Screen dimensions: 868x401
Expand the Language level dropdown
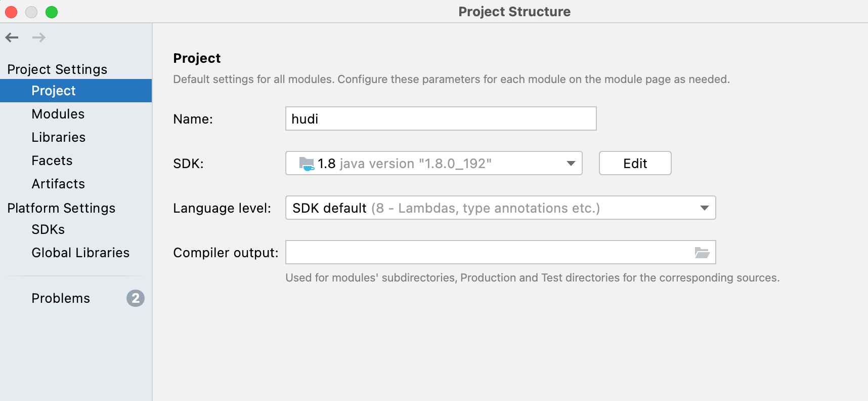(x=704, y=208)
